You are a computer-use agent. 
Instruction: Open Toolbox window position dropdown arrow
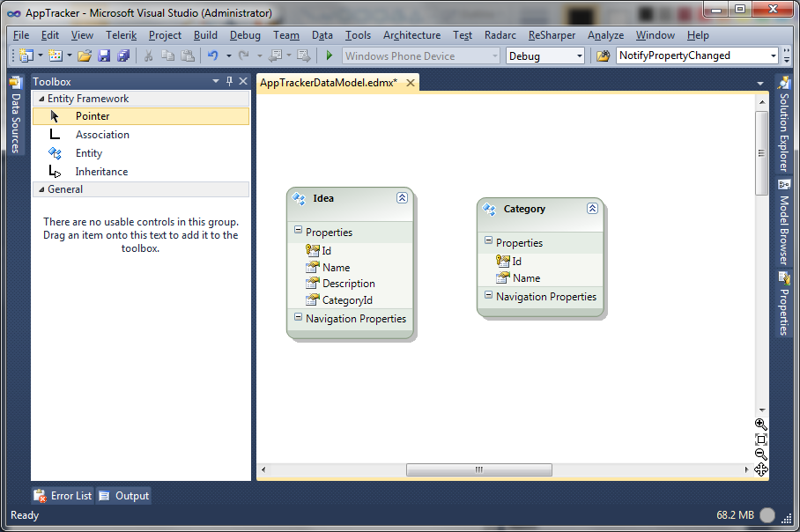(x=216, y=81)
